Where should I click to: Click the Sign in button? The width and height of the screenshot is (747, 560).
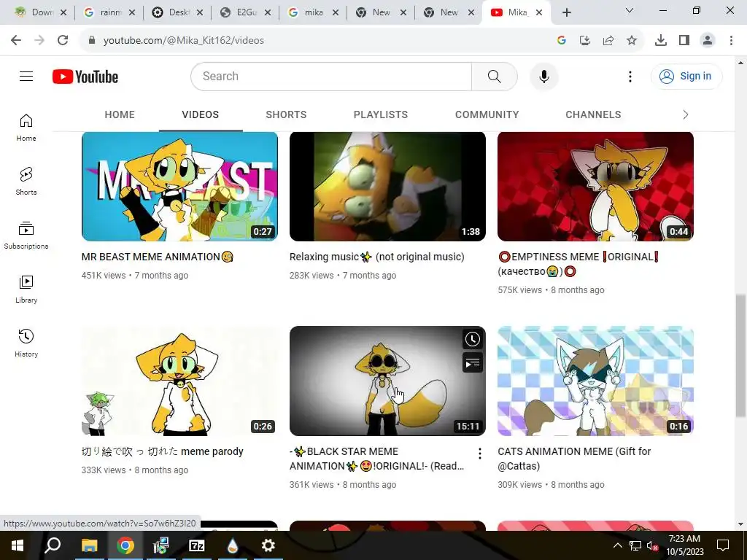tap(686, 76)
